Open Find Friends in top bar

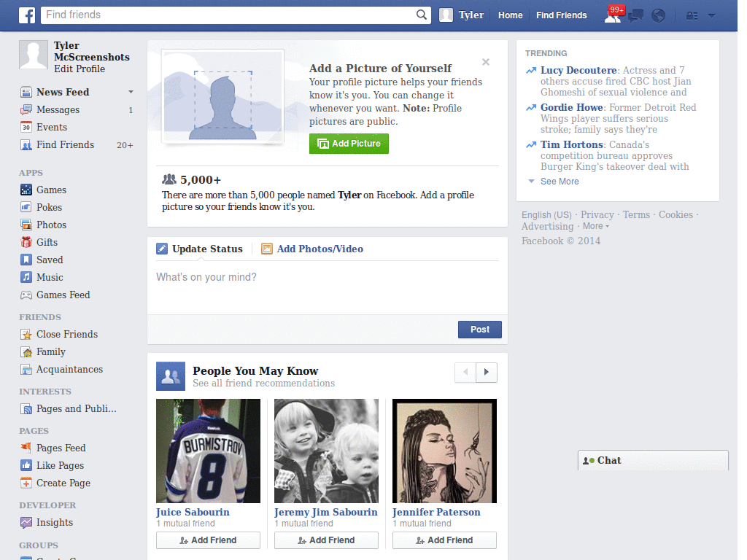(561, 15)
